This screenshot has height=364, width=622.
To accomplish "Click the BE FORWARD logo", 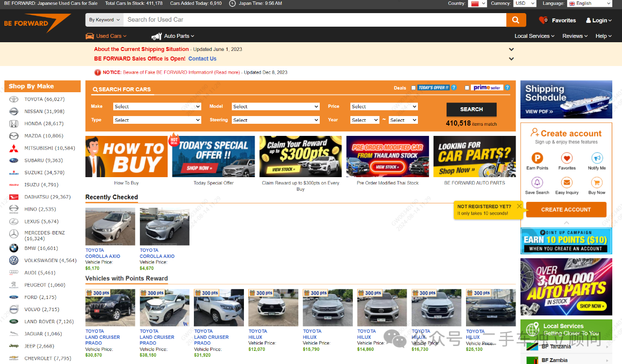I will 37,23.
